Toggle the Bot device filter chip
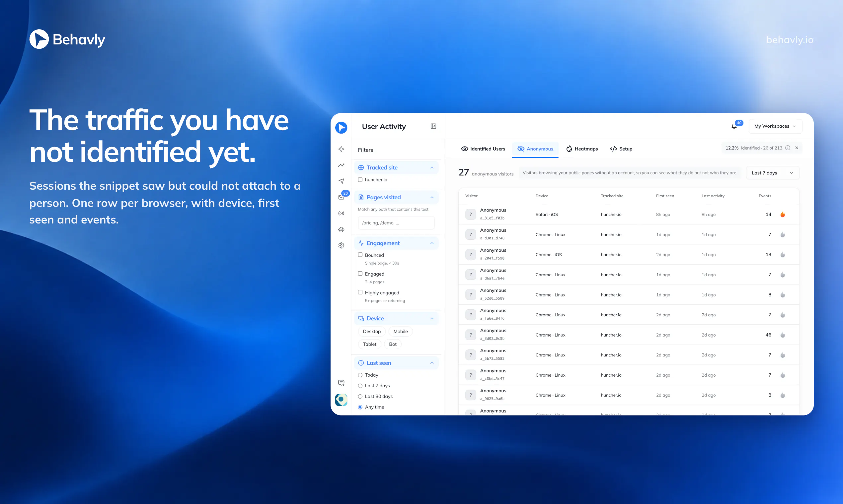Screen dimensions: 843x504 [393, 344]
